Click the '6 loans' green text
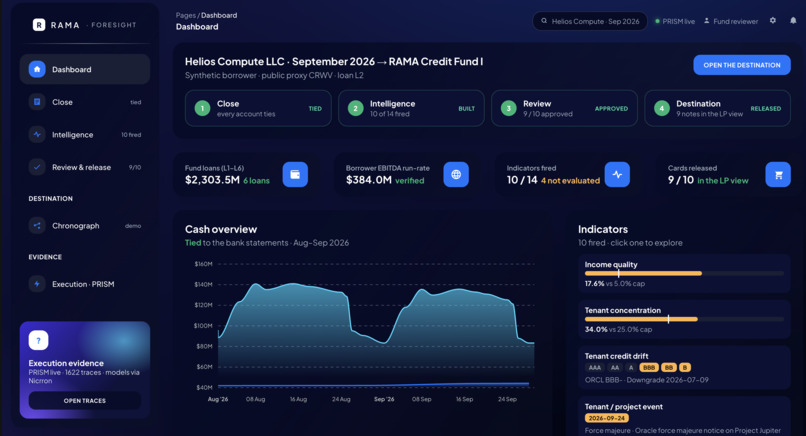The height and width of the screenshot is (436, 806). tap(256, 180)
